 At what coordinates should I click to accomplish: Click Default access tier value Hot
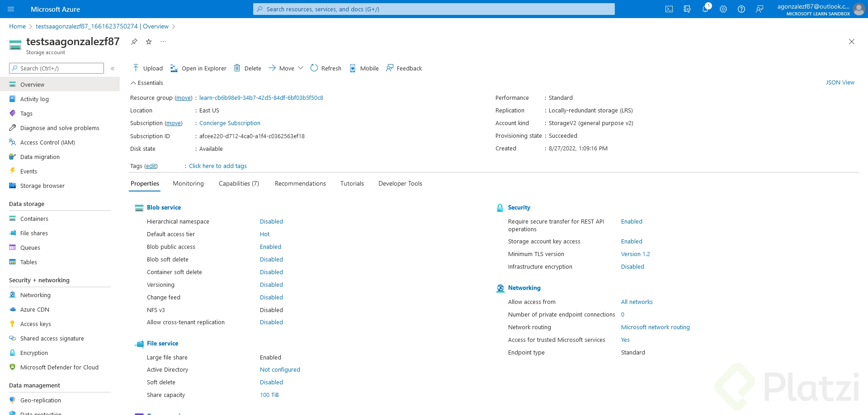[x=264, y=234]
